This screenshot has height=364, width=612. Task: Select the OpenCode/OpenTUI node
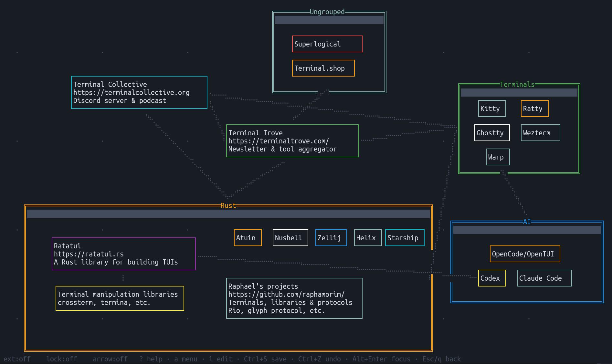tap(525, 254)
